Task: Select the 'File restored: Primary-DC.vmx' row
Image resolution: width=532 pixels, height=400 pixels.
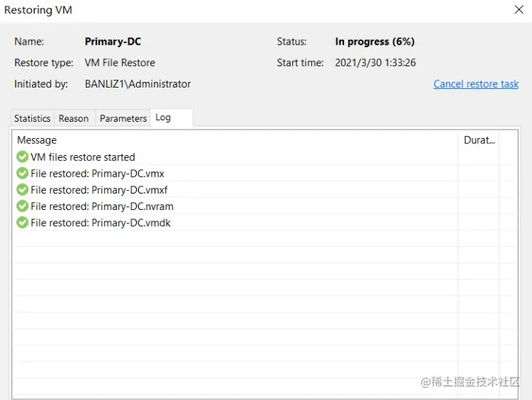Action: [x=265, y=173]
